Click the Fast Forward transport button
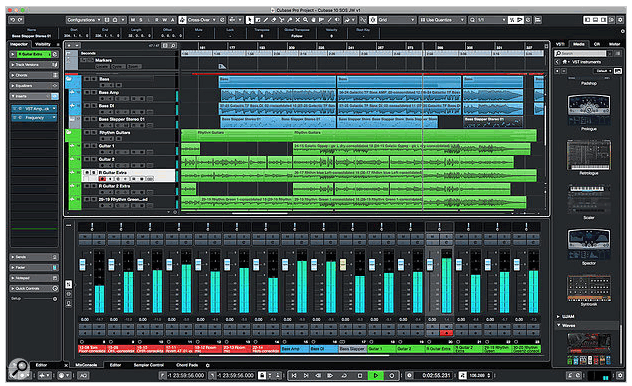The width and height of the screenshot is (632, 386). click(330, 375)
